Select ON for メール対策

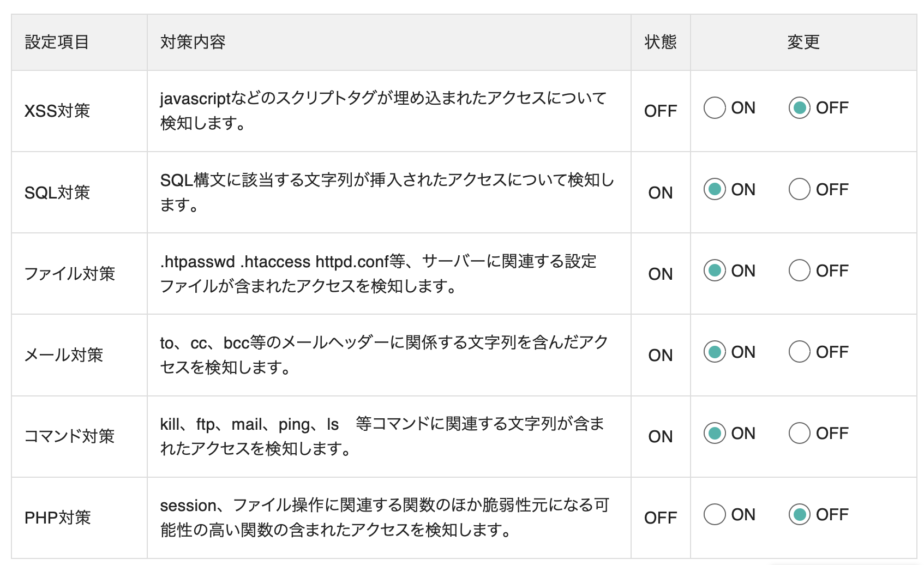[x=715, y=352]
